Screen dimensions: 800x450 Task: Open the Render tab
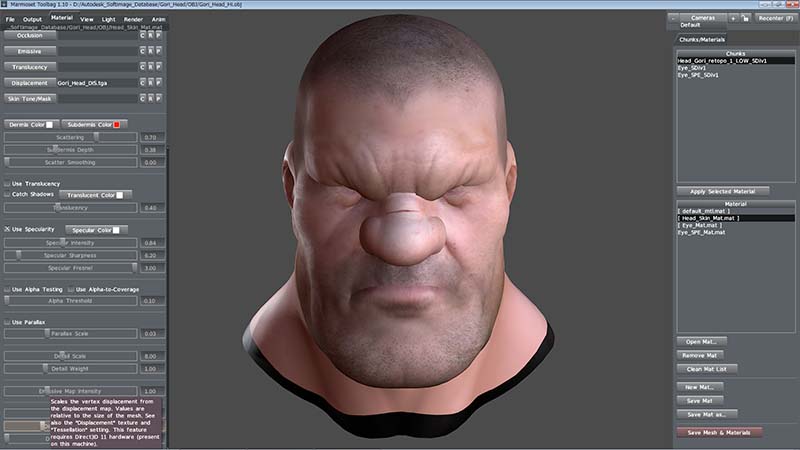point(133,19)
